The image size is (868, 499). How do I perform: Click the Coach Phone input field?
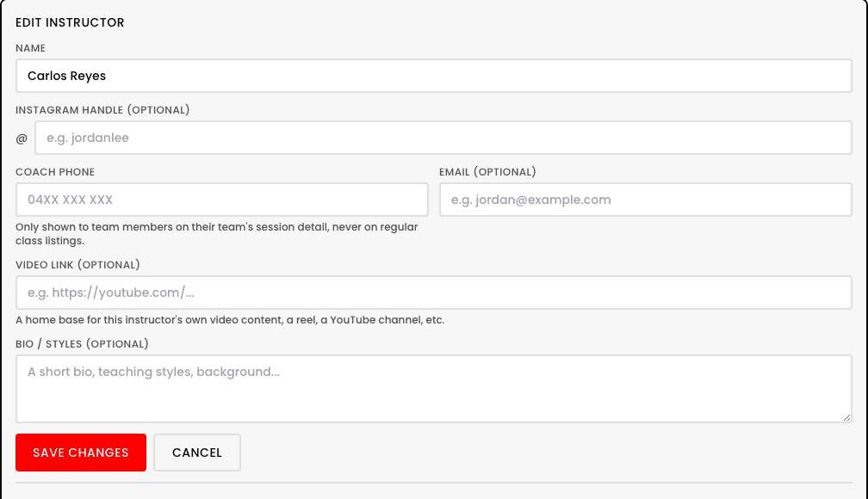coord(221,200)
